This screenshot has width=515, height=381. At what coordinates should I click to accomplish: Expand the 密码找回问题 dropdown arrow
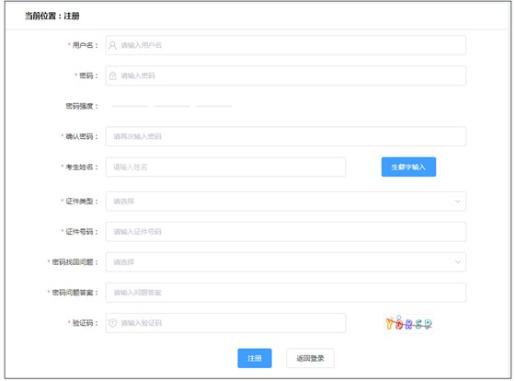coord(458,262)
